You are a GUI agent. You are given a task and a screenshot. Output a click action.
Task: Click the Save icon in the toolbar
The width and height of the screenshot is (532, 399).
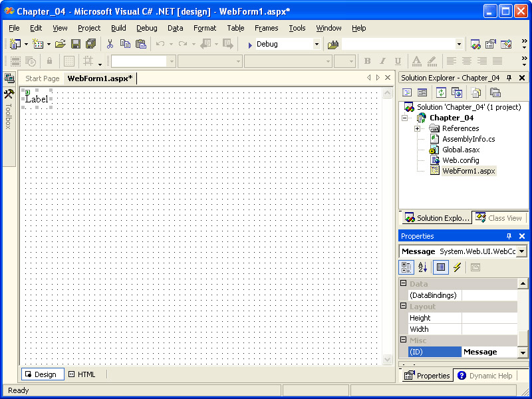[x=76, y=44]
